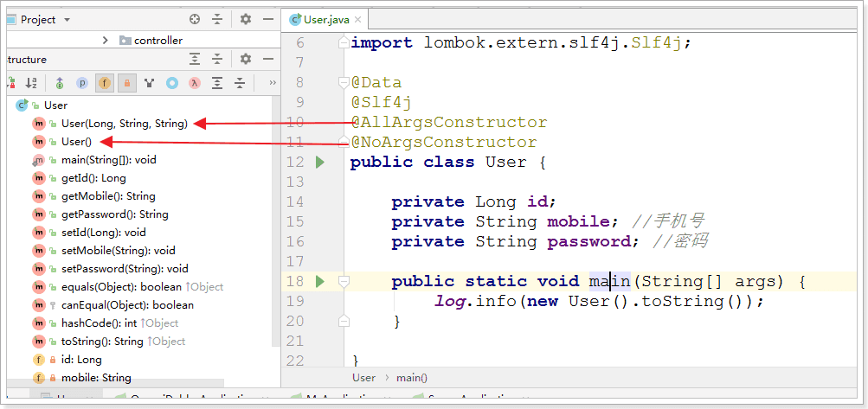This screenshot has width=868, height=409.
Task: Click locate target icon in Project panel
Action: [195, 19]
